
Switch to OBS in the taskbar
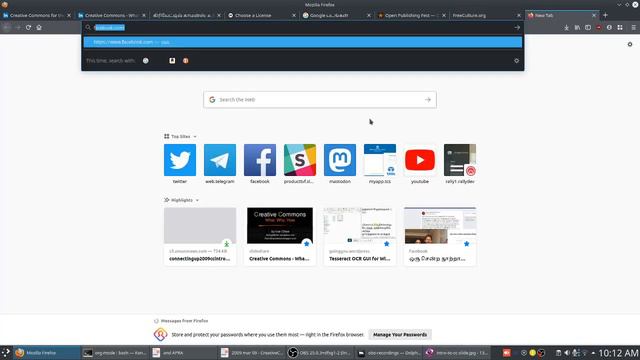click(319, 353)
